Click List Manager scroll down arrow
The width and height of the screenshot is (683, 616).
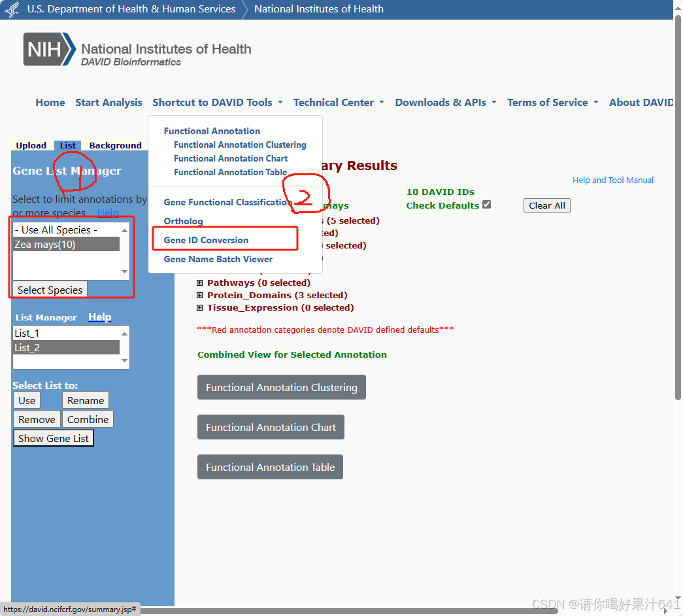coord(125,361)
